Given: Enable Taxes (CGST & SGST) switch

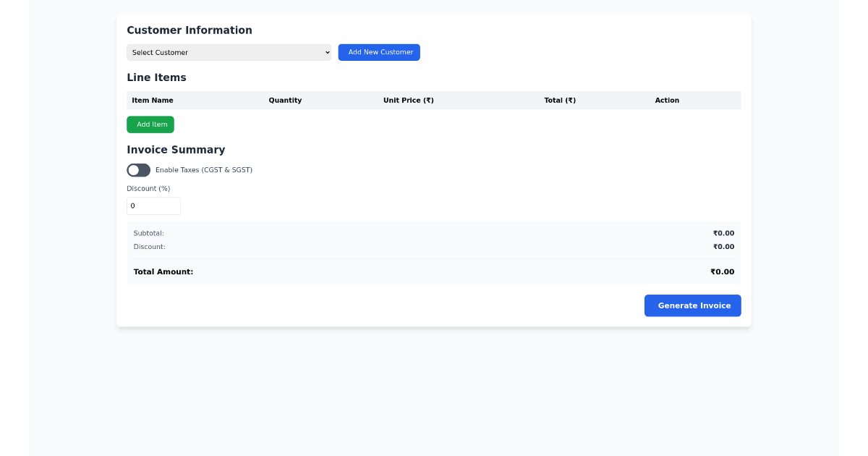Looking at the screenshot, I should 138,169.
